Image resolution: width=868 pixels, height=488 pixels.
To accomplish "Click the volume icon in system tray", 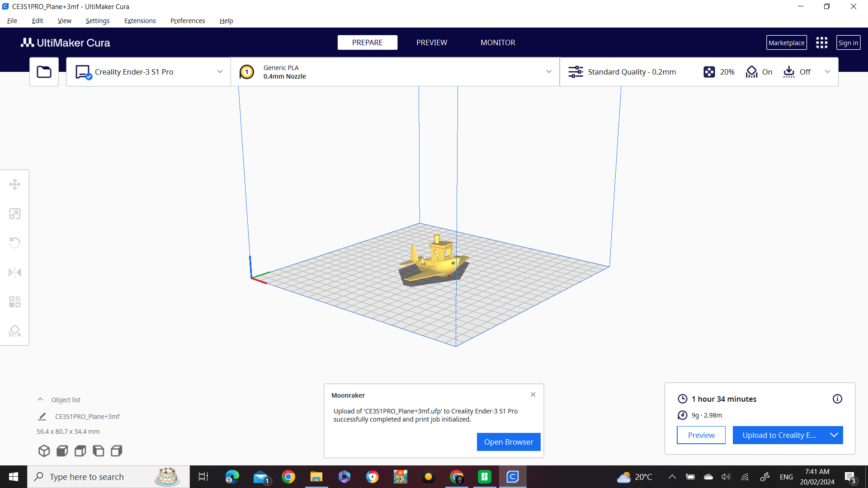I will coord(726,477).
